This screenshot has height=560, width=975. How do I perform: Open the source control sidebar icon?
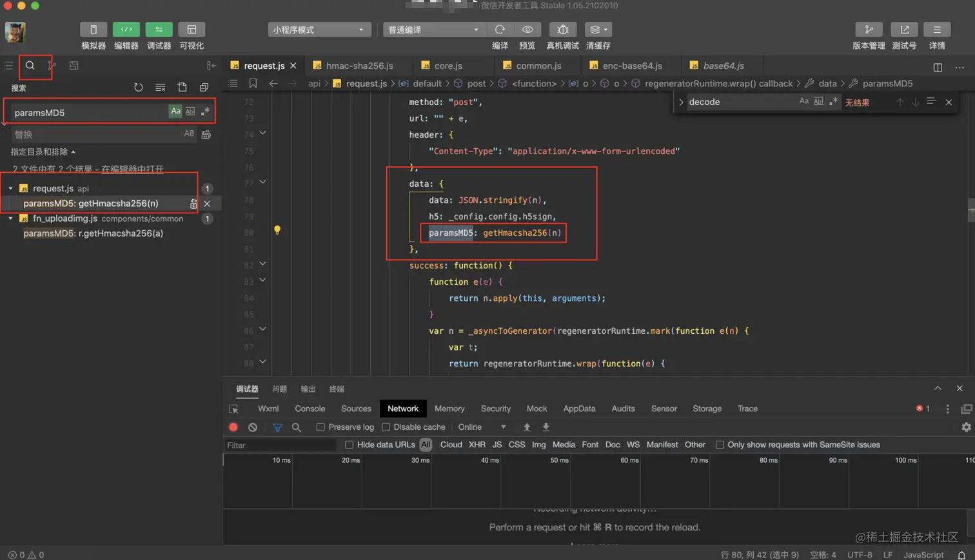(52, 66)
